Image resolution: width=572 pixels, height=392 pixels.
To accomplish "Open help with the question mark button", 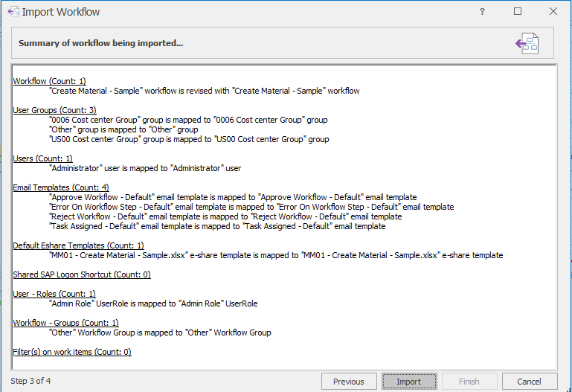I will pyautogui.click(x=482, y=12).
